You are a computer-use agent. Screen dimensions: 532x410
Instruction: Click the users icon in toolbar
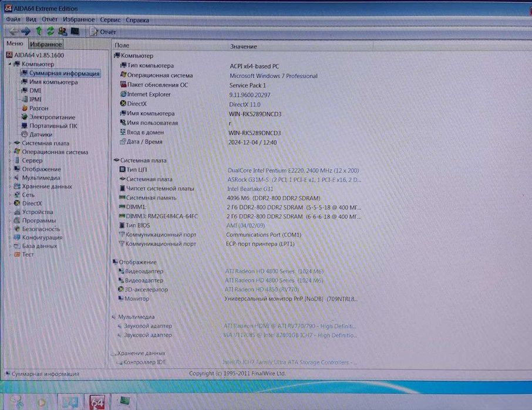click(x=62, y=32)
